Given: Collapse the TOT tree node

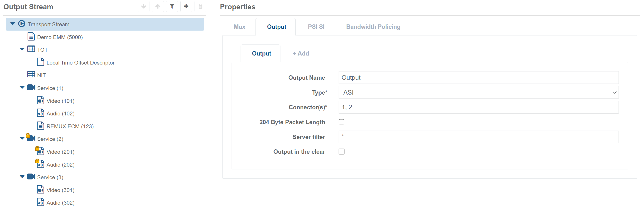Looking at the screenshot, I should pos(22,49).
